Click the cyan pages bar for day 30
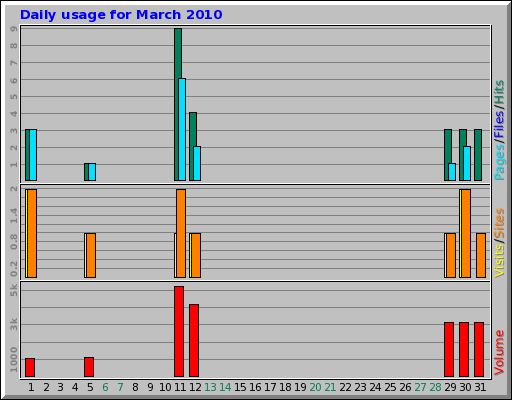Image resolution: width=512 pixels, height=400 pixels. [467, 163]
